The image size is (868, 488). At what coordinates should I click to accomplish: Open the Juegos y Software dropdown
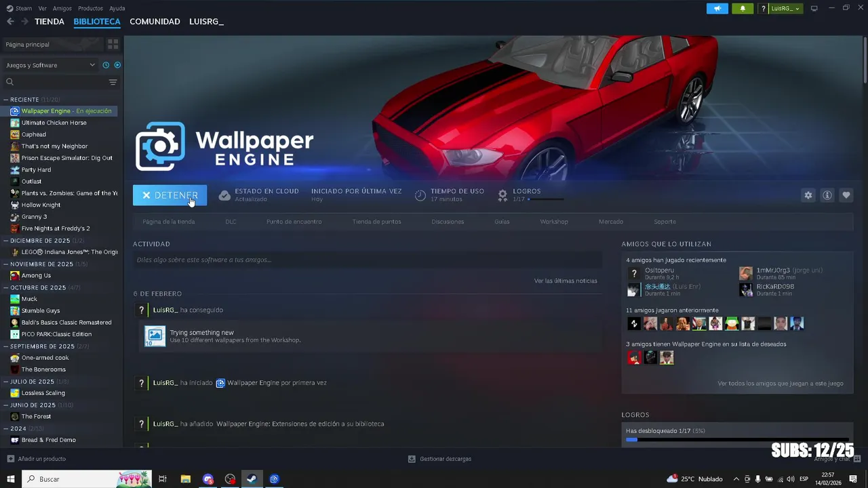50,65
